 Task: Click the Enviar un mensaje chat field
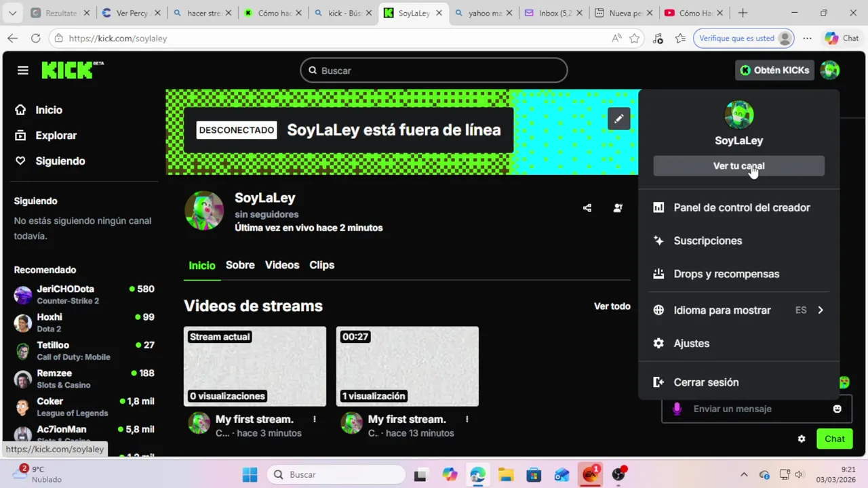[x=753, y=409]
